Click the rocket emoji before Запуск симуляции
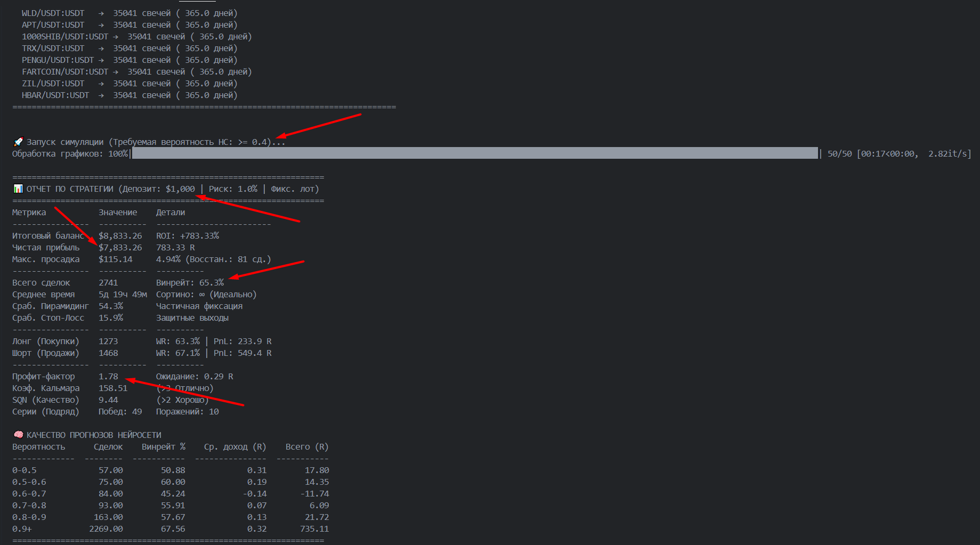Screen dimensions: 980x545 (x=18, y=142)
